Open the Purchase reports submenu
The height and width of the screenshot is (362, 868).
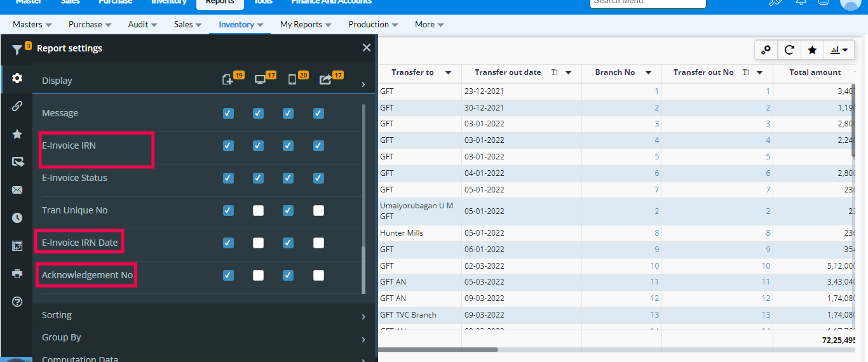point(90,24)
